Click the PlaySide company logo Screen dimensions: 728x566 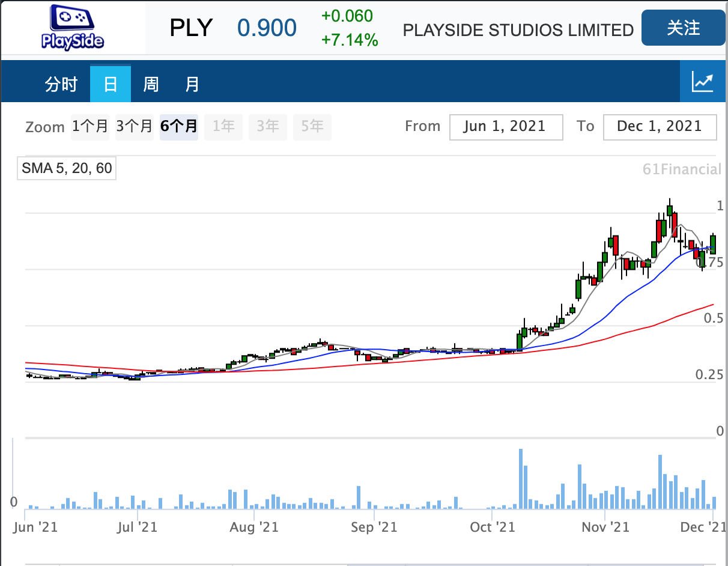[73, 27]
